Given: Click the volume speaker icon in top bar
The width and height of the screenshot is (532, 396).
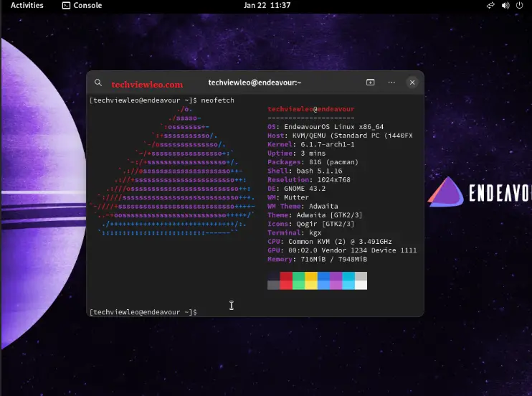Looking at the screenshot, I should pyautogui.click(x=505, y=6).
